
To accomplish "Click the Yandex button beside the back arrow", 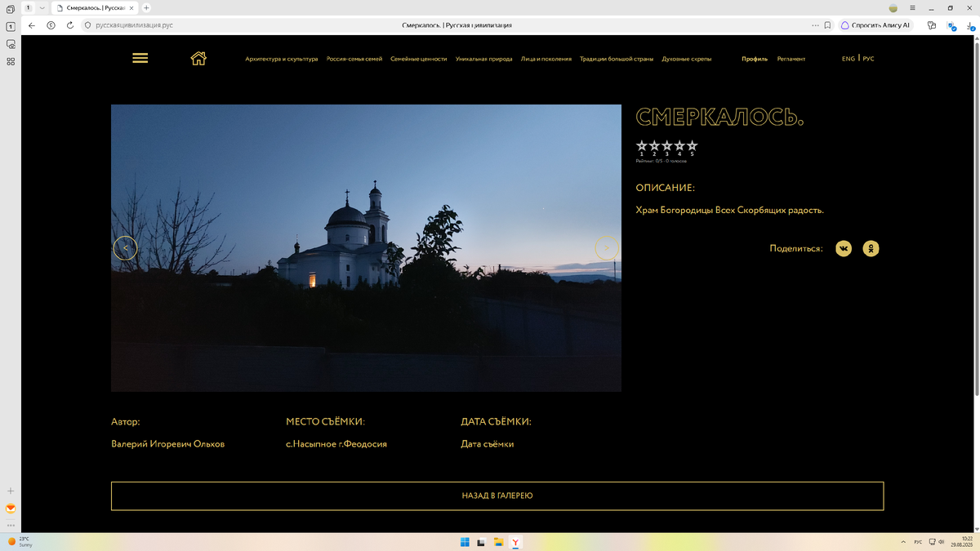I will (51, 25).
